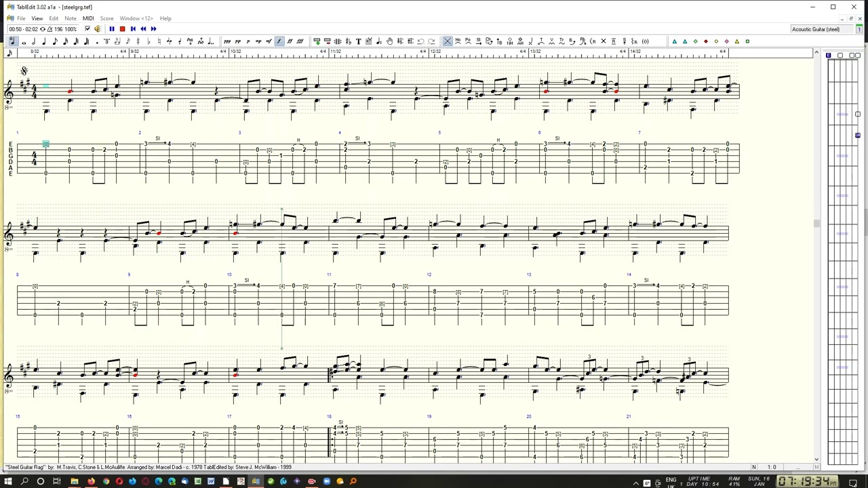Image resolution: width=868 pixels, height=488 pixels.
Task: Select the green square marker
Action: coord(747,41)
